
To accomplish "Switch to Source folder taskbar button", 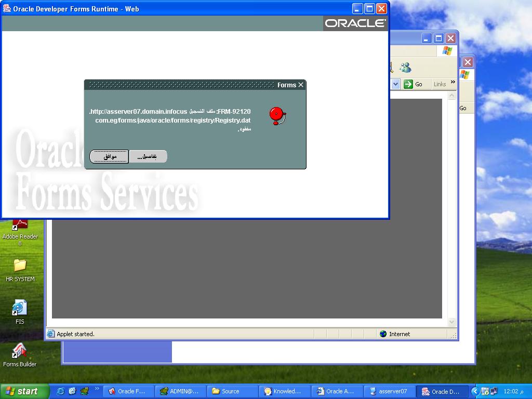I will coord(233,391).
